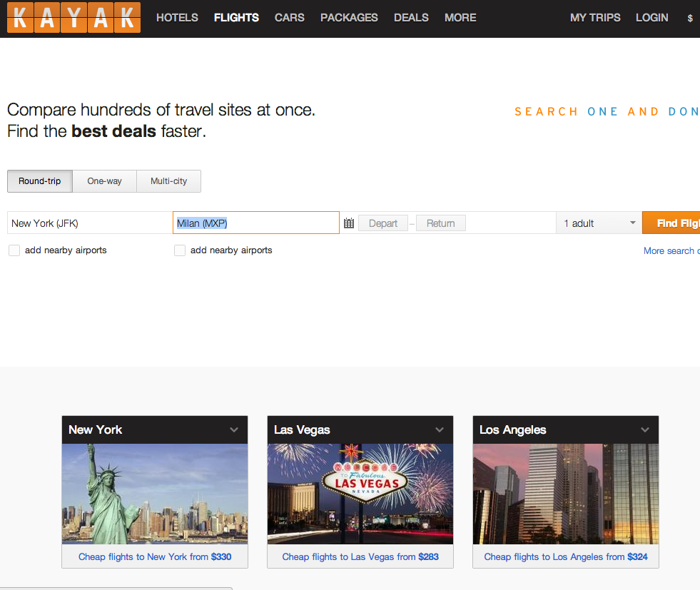Open the PACKAGES section
Screen dimensions: 700x590
point(349,17)
